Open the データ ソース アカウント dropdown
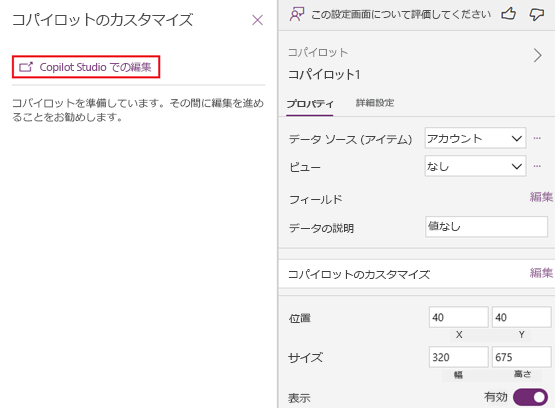 coord(475,138)
